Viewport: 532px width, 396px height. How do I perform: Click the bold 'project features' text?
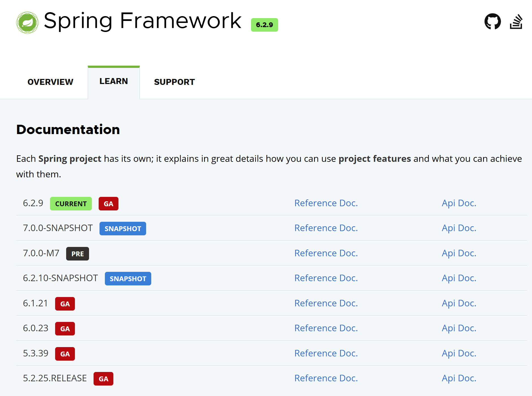[x=375, y=159]
